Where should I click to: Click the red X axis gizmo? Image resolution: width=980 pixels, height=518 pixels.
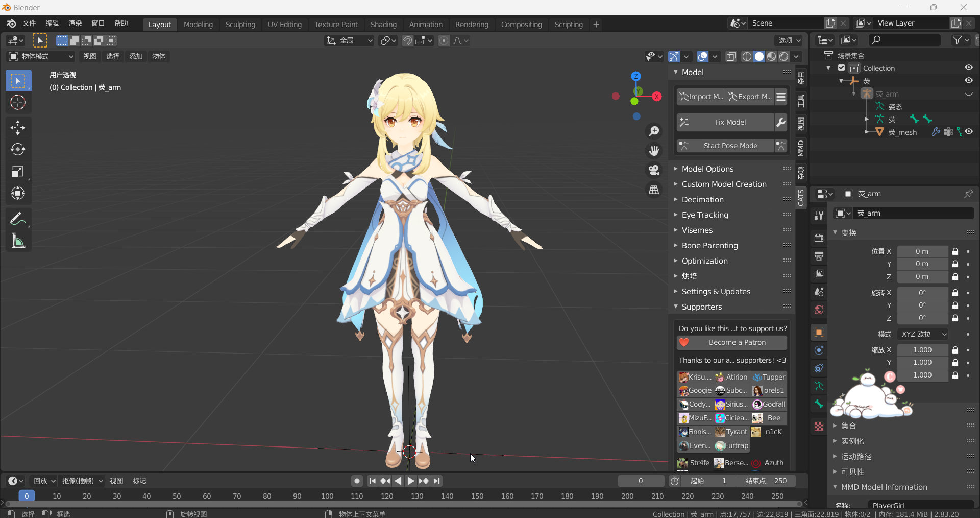pyautogui.click(x=657, y=96)
